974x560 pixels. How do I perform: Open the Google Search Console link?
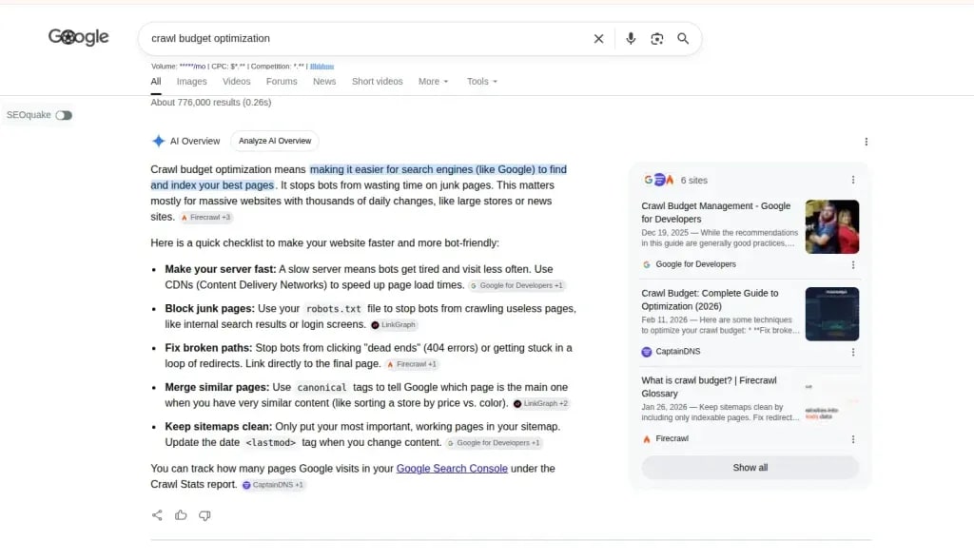[452, 468]
